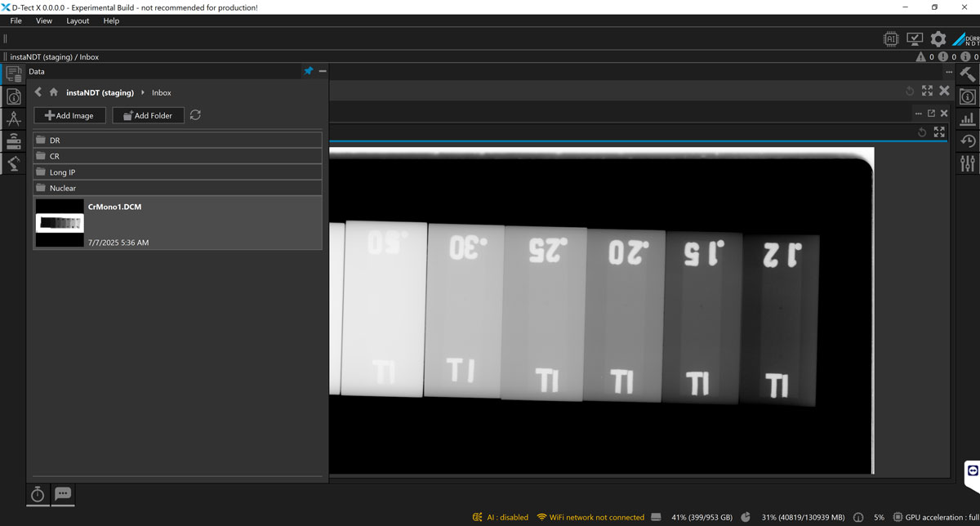Screen dimensions: 980x526
Task: Expand the DR folder
Action: tap(55, 140)
